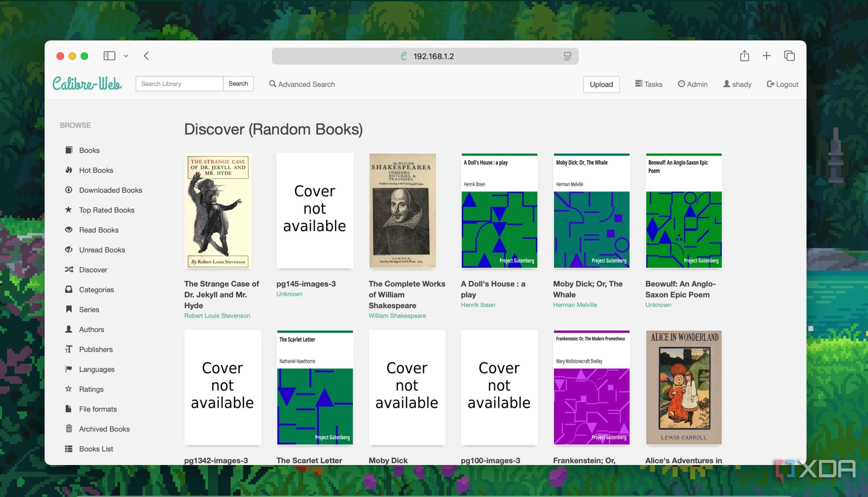Open the A Doll's House cover

[x=499, y=211]
